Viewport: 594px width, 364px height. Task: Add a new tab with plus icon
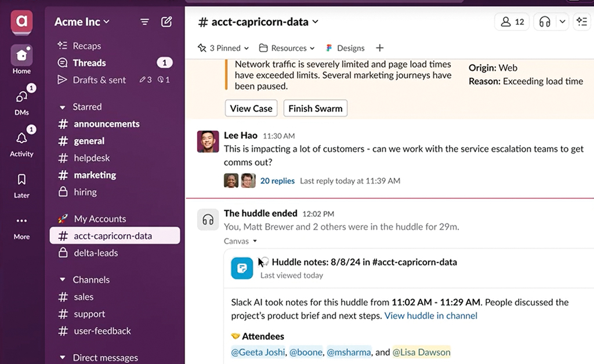379,48
